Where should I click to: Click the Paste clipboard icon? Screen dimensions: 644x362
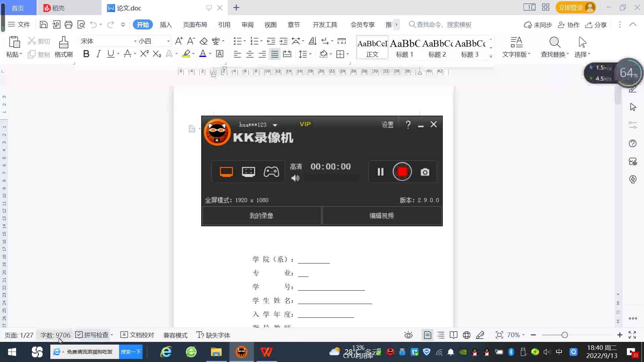pos(14,42)
